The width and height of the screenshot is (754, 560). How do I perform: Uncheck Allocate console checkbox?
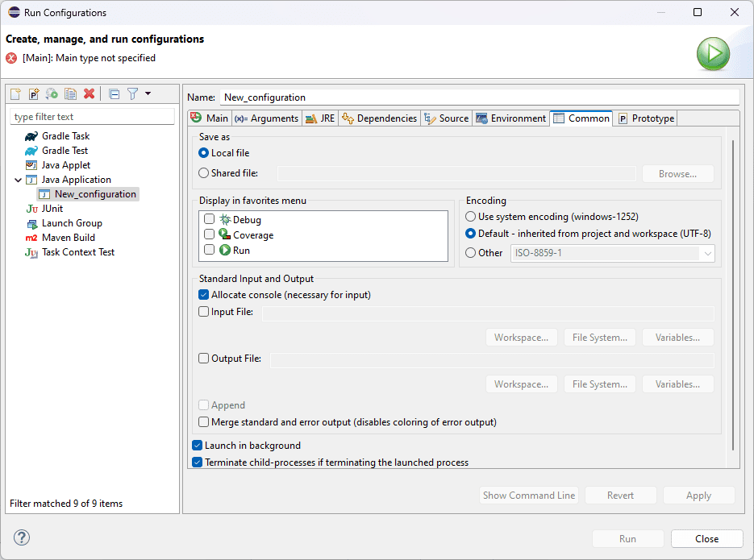pyautogui.click(x=203, y=294)
